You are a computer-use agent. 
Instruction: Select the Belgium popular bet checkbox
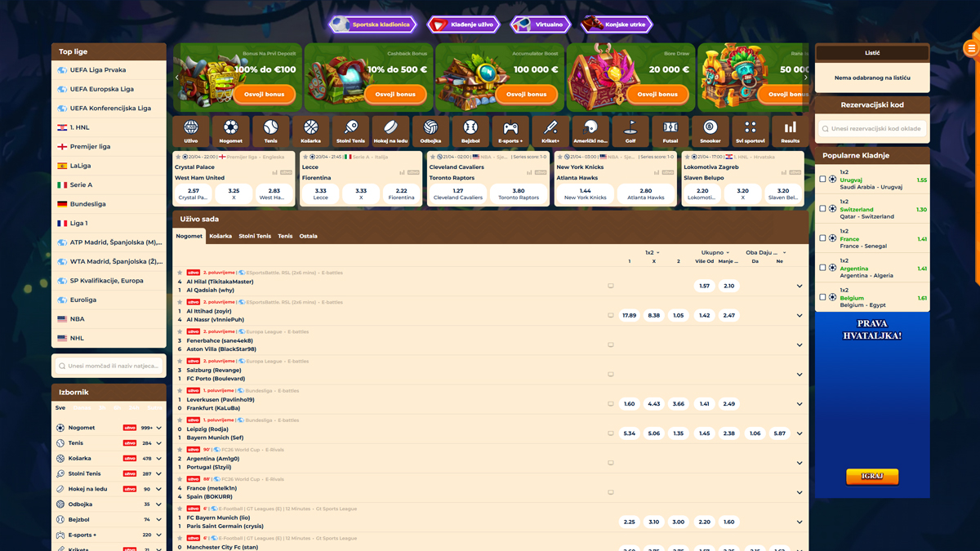point(822,297)
